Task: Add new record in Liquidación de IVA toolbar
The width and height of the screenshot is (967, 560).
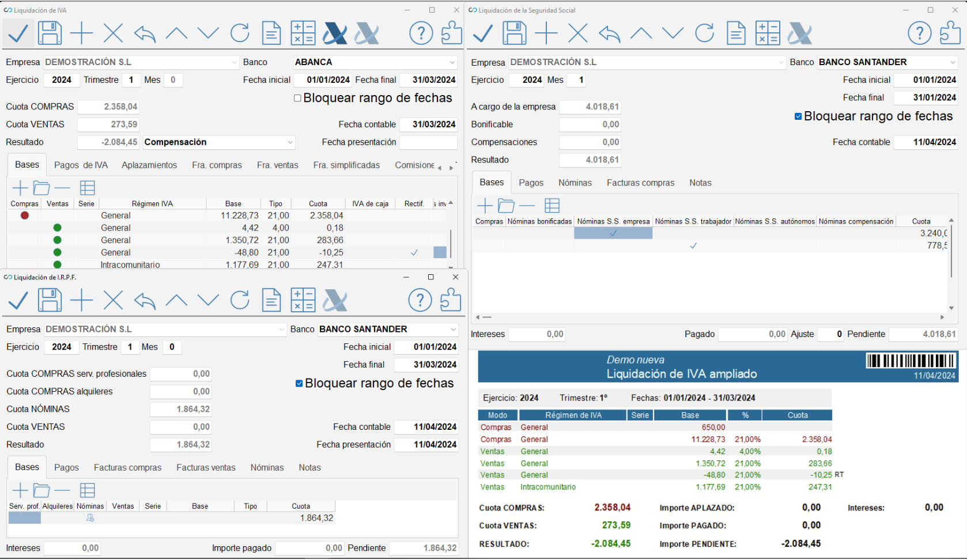Action: 81,33
